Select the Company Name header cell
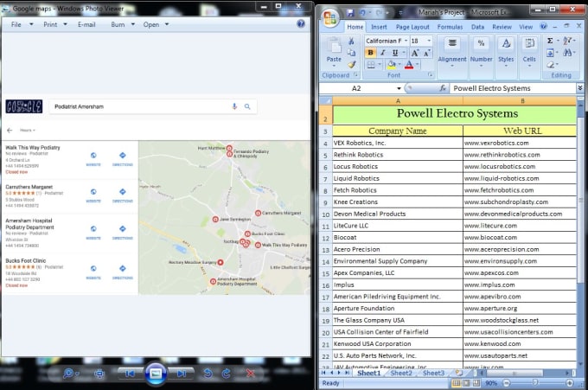This screenshot has height=390, width=588. [x=398, y=131]
